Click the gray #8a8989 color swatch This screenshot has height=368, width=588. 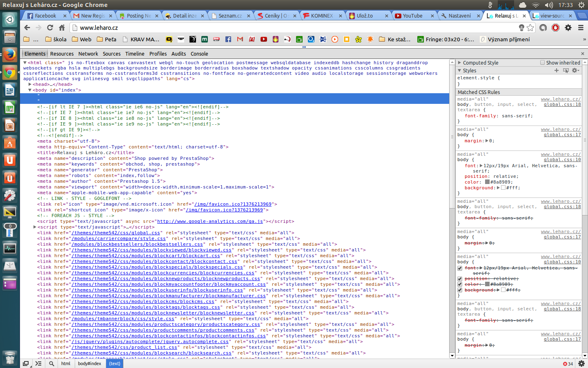point(487,182)
